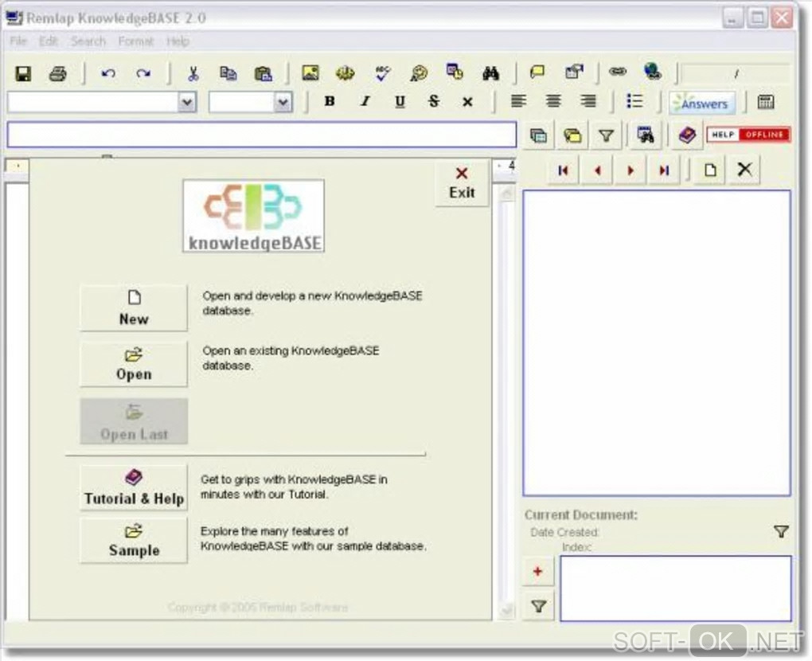Click the wide search text field

coord(262,135)
